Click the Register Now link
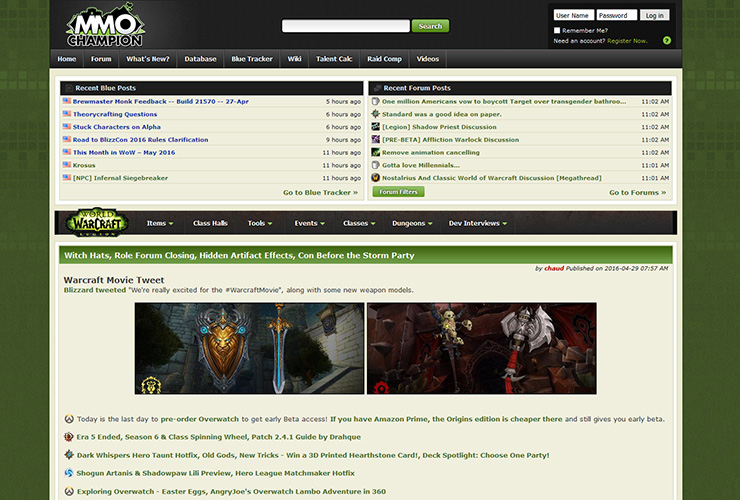The height and width of the screenshot is (500, 740). (x=627, y=41)
